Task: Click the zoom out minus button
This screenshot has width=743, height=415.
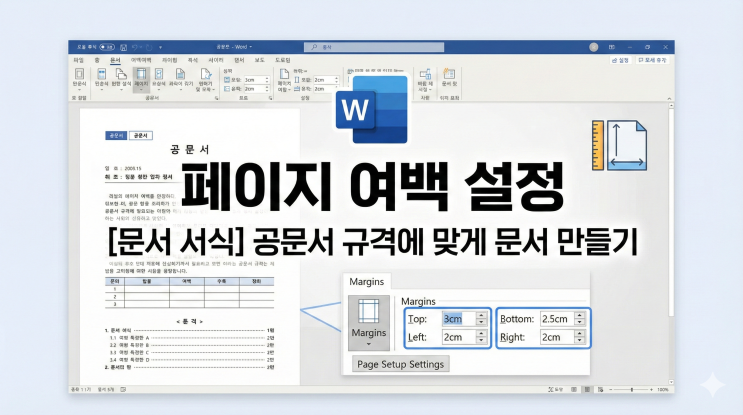Action: 610,389
